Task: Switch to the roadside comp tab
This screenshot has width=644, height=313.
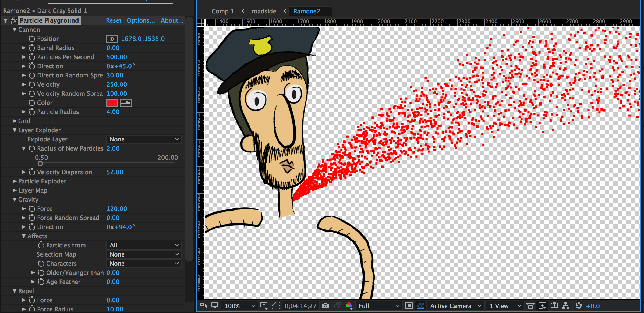Action: pos(263,11)
